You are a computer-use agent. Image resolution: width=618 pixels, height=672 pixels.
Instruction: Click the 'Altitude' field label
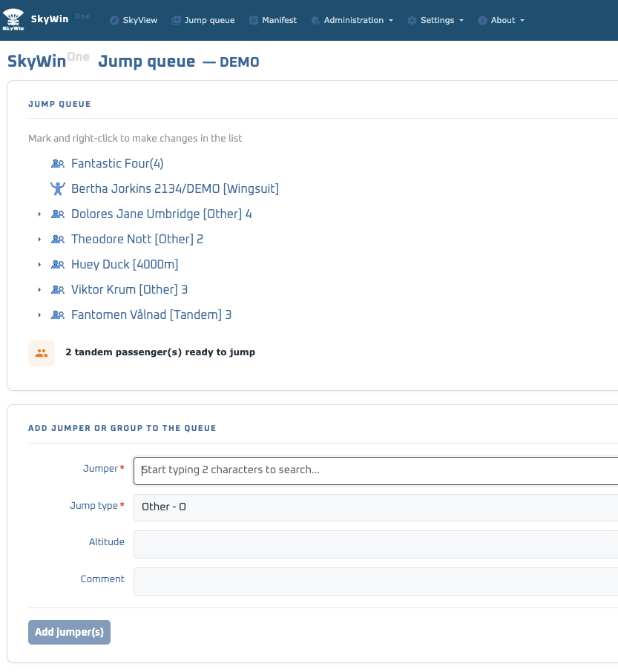click(x=107, y=542)
